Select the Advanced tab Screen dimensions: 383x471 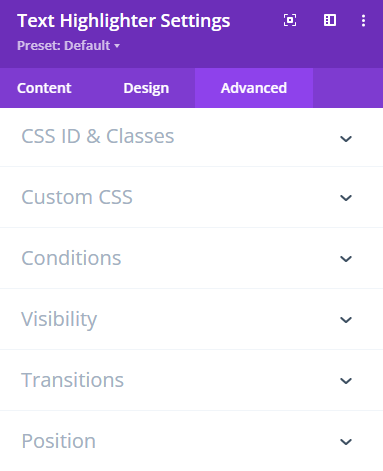coord(254,88)
